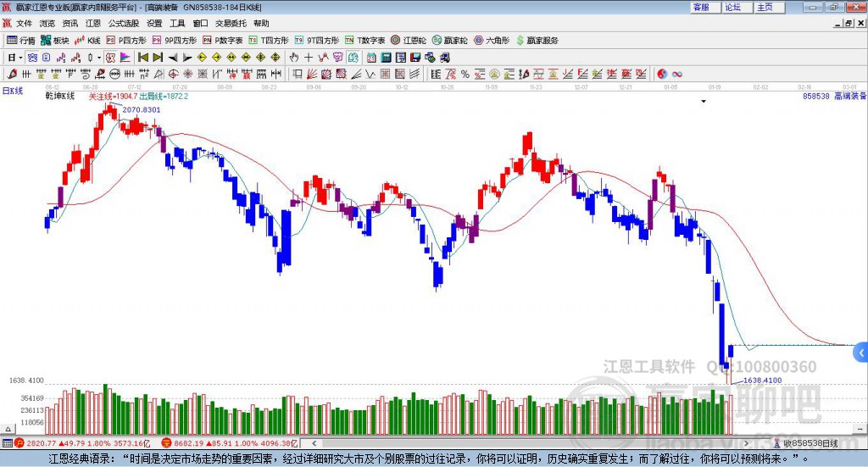Select the red fan lines tool
Screen dimensions: 868x467
click(312, 74)
